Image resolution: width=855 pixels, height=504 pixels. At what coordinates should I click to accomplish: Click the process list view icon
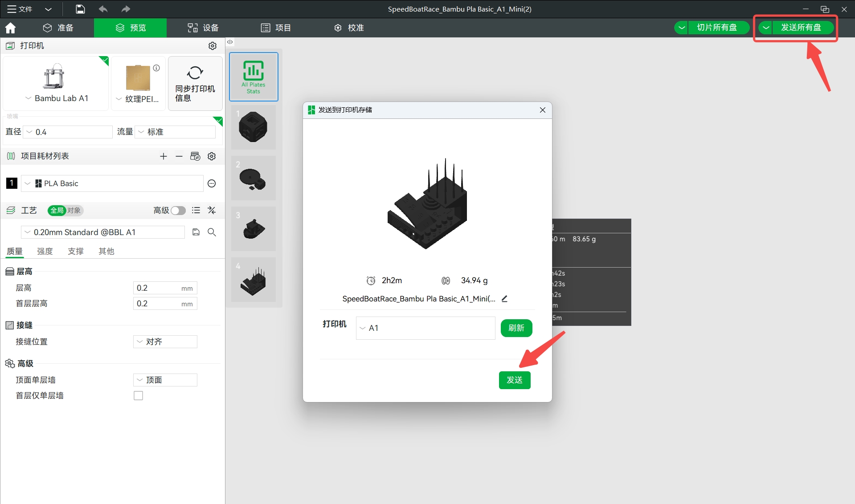click(196, 210)
